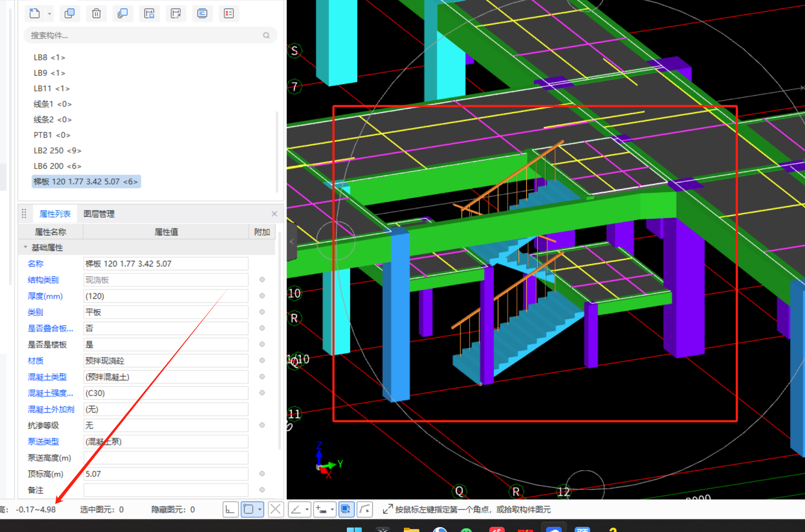Toggle the 附加 checkbox for 厚度(mm)
This screenshot has width=805, height=532.
(x=262, y=296)
